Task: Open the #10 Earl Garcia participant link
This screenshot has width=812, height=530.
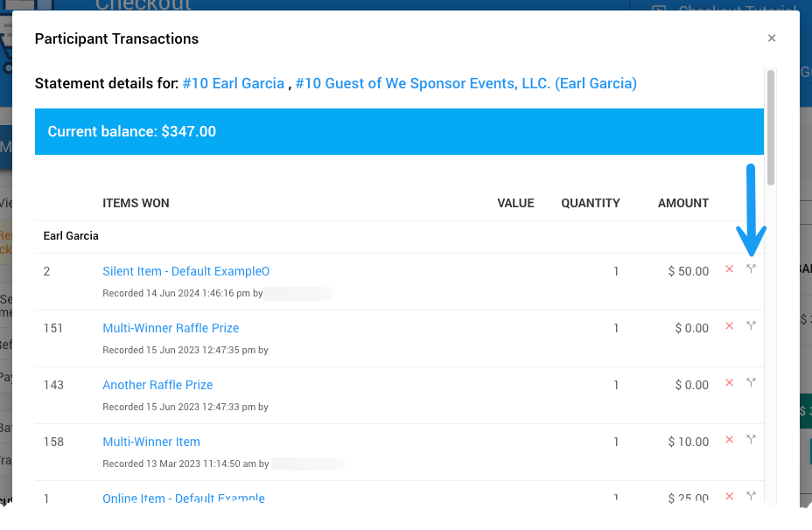Action: tap(234, 84)
